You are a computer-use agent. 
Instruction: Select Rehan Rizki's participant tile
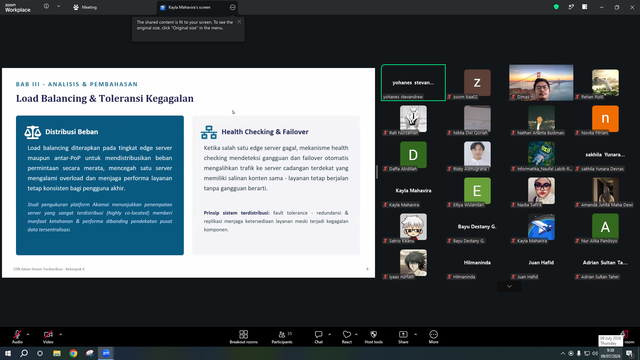click(605, 82)
